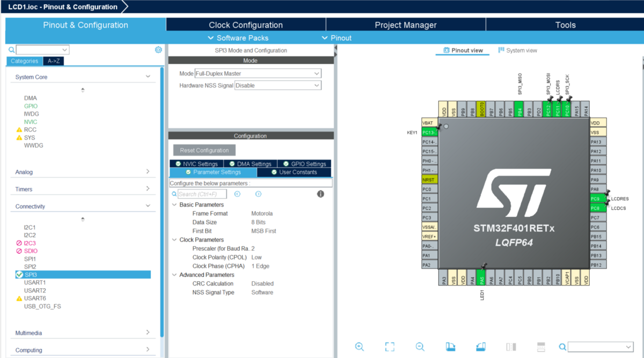Click the vertical split view icon

pyautogui.click(x=511, y=347)
